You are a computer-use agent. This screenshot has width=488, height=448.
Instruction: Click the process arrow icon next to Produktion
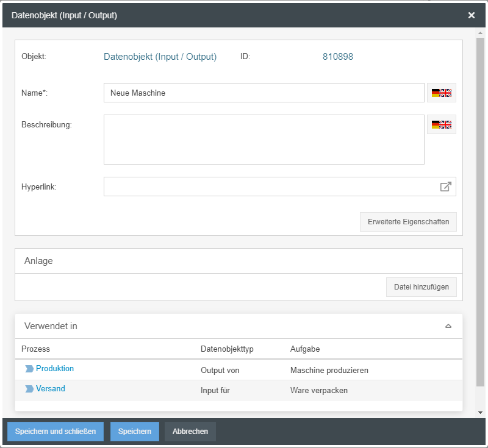[x=29, y=369]
